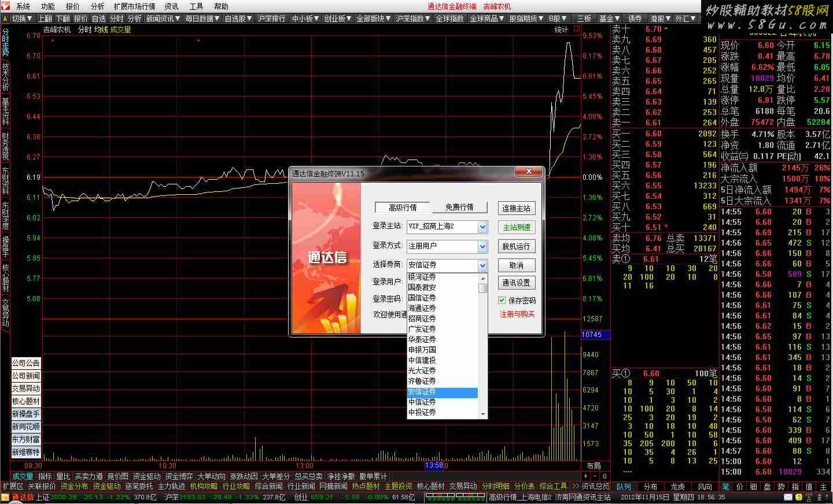This screenshot has height=504, width=833.
Task: Click 上翻 page up toolbar button
Action: point(45,18)
